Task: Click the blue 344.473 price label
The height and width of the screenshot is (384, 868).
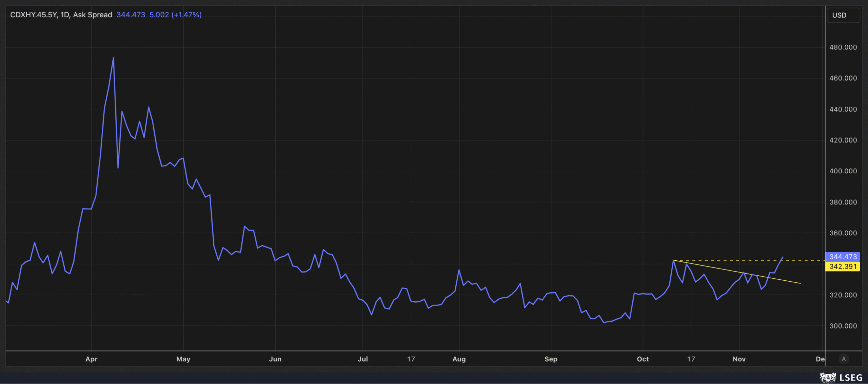Action: 843,257
